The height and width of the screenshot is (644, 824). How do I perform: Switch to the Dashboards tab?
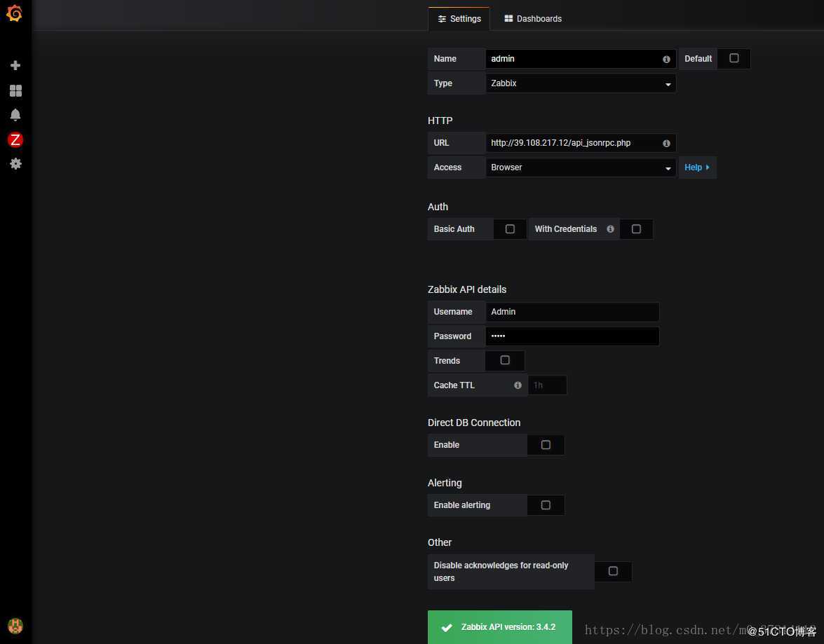(533, 19)
